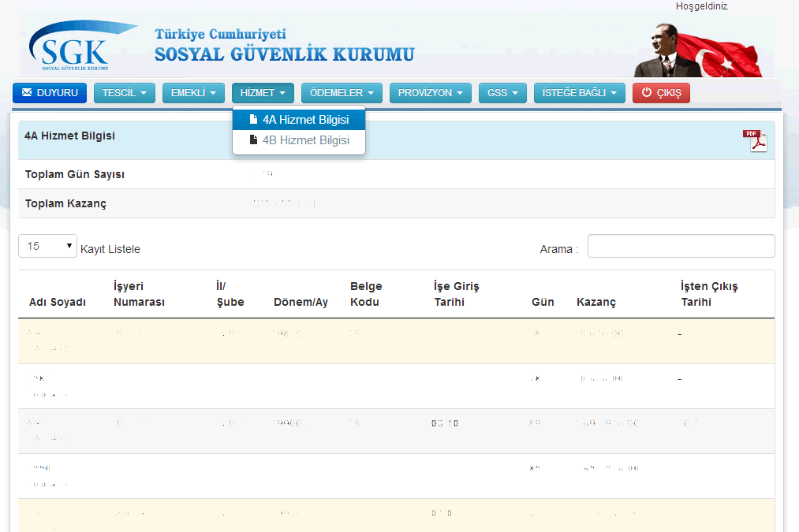Log out with the ÇIKIŞ button
This screenshot has width=799, height=532.
click(662, 93)
